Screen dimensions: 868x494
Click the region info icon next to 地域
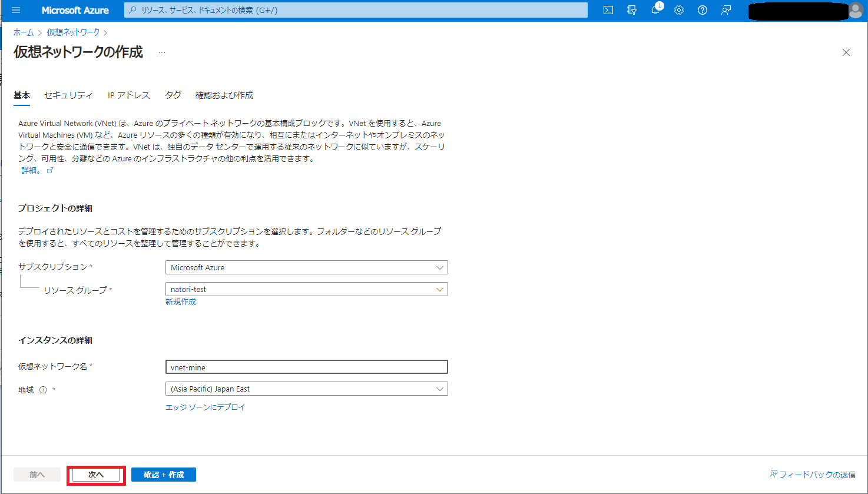[x=43, y=390]
